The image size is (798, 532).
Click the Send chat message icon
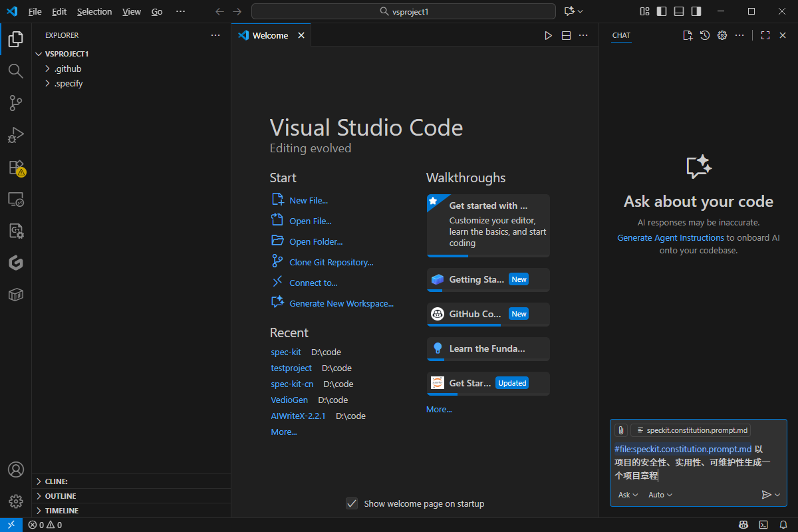click(766, 495)
